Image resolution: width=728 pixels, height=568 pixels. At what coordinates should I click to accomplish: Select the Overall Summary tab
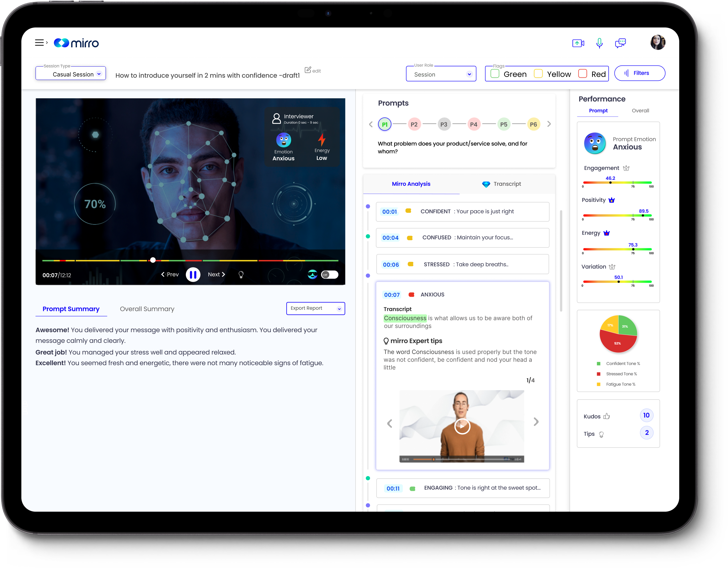(x=147, y=309)
